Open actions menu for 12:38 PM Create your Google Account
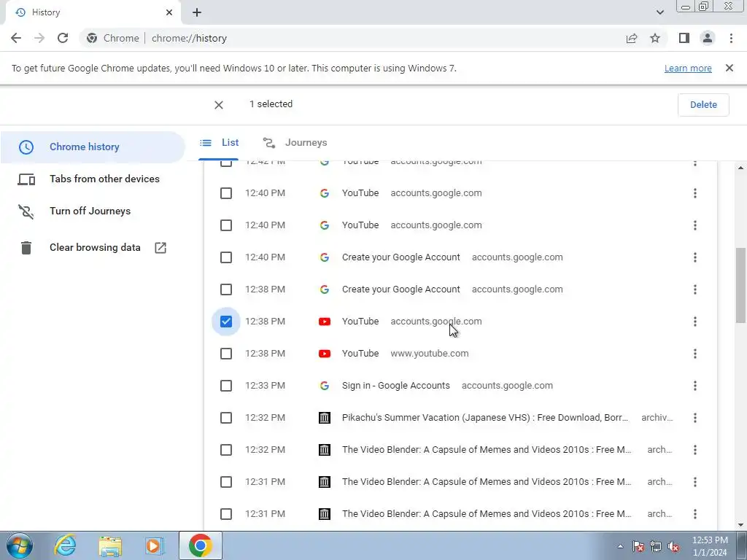747x560 pixels. coord(695,289)
